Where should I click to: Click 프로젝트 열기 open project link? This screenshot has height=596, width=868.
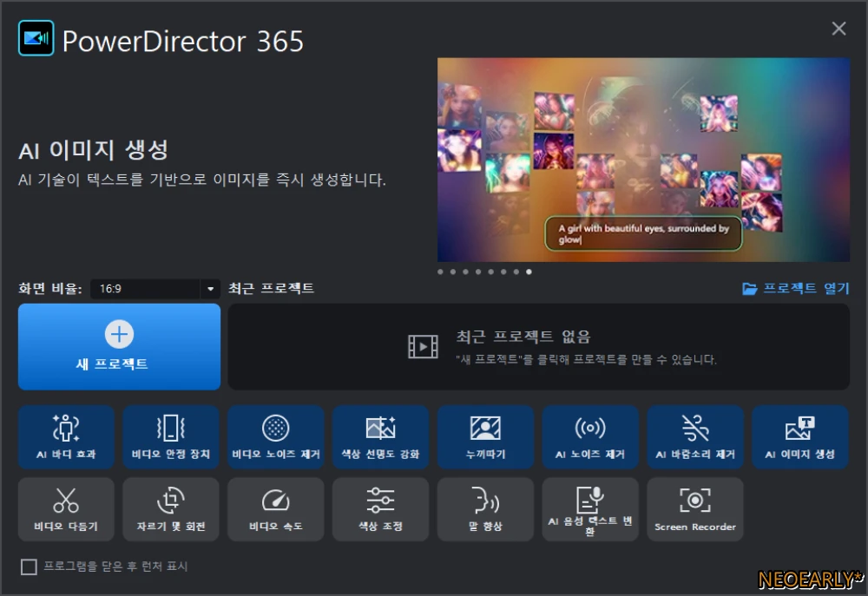click(795, 288)
